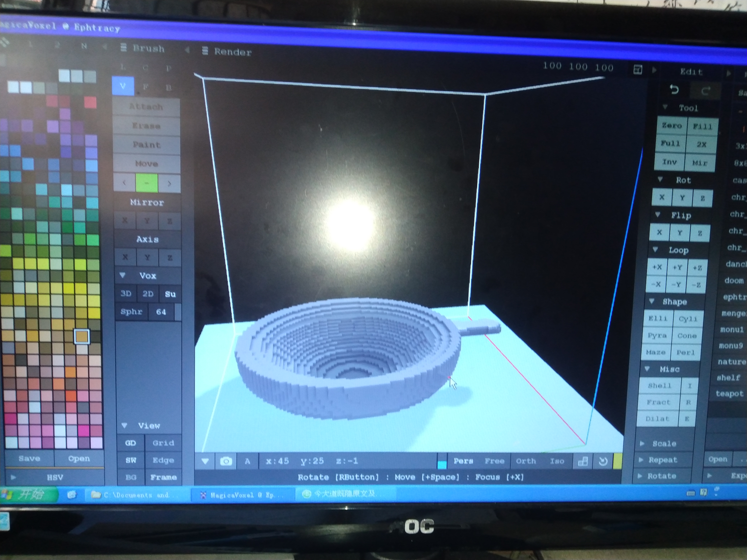Expand the Rotate section
The image size is (747, 560).
(640, 476)
